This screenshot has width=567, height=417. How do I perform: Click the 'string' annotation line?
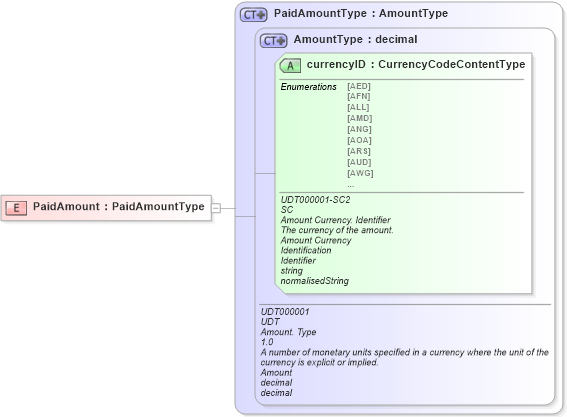(x=291, y=271)
